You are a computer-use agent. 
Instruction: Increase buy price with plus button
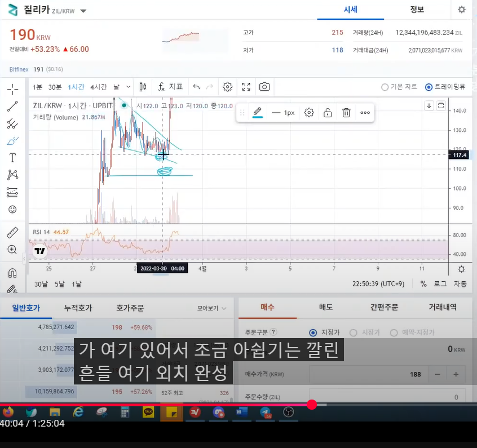pos(456,374)
